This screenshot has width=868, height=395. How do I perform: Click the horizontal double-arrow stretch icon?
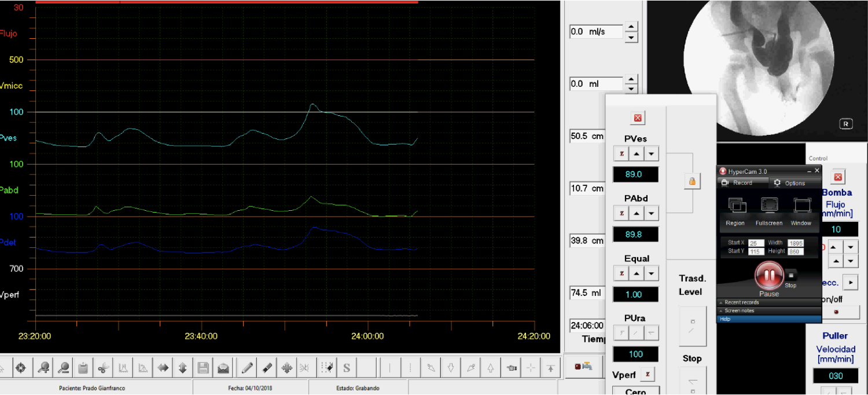coord(163,368)
